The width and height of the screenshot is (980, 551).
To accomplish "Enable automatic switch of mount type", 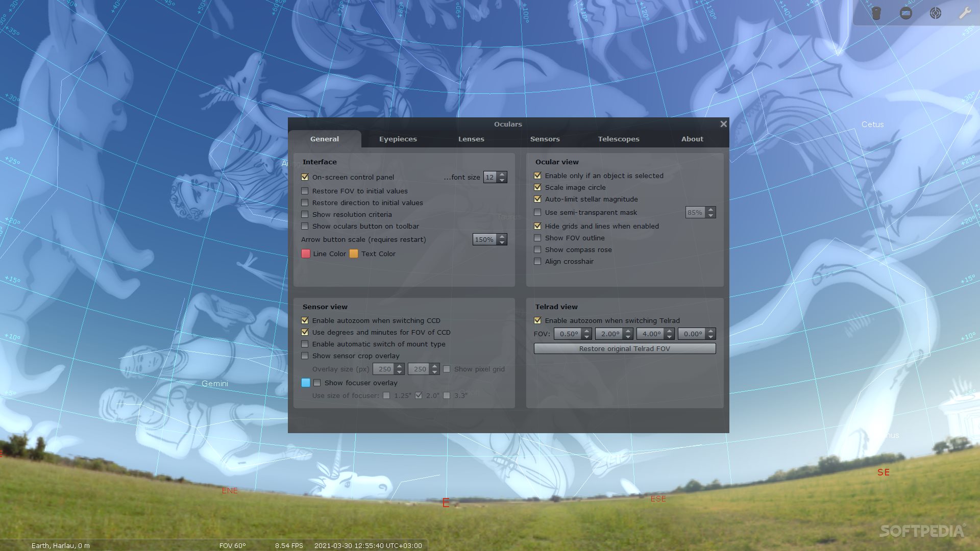I will point(305,344).
